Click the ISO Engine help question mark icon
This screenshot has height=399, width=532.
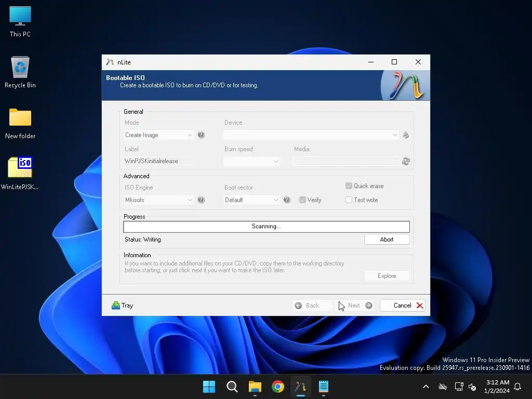pos(201,200)
